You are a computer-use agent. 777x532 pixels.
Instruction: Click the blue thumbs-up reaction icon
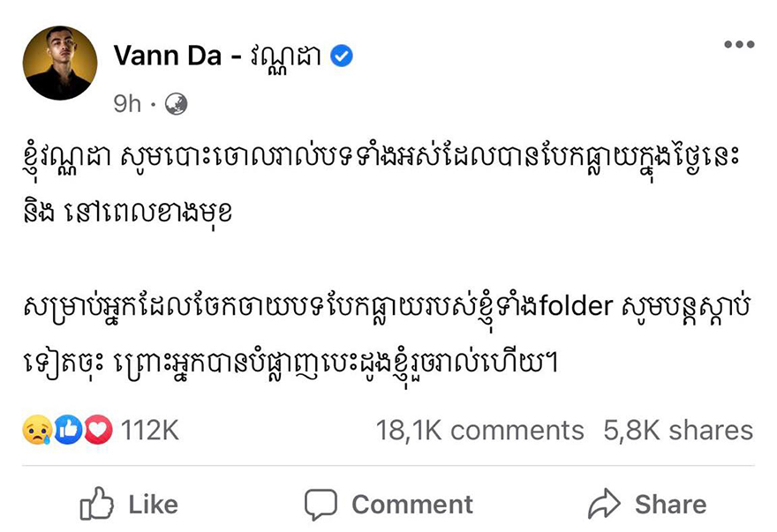(69, 431)
